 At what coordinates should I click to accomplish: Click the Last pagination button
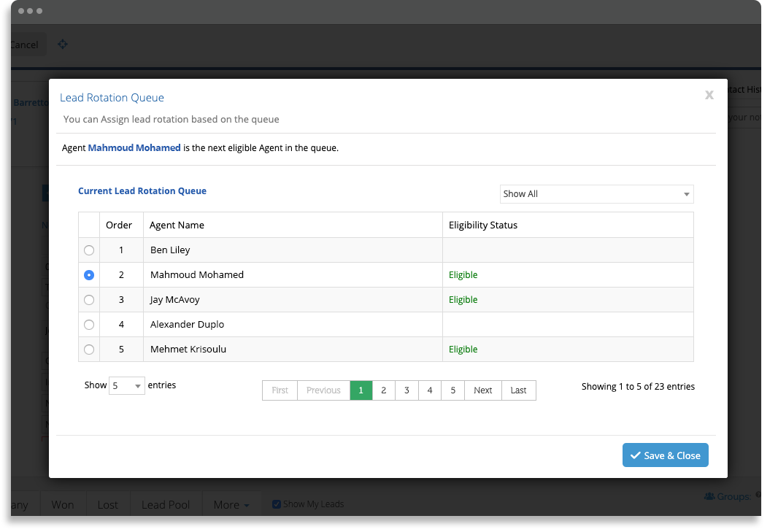pyautogui.click(x=518, y=390)
